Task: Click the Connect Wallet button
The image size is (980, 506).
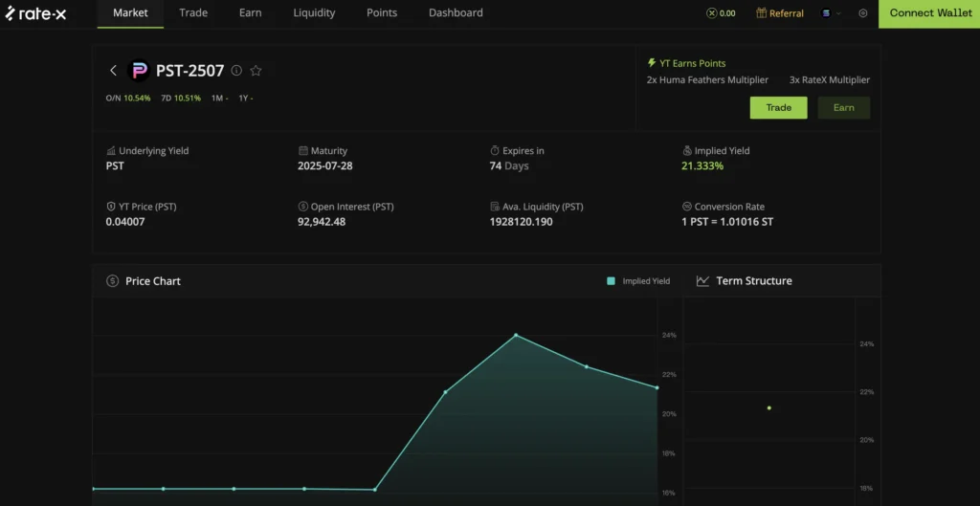Action: coord(929,13)
